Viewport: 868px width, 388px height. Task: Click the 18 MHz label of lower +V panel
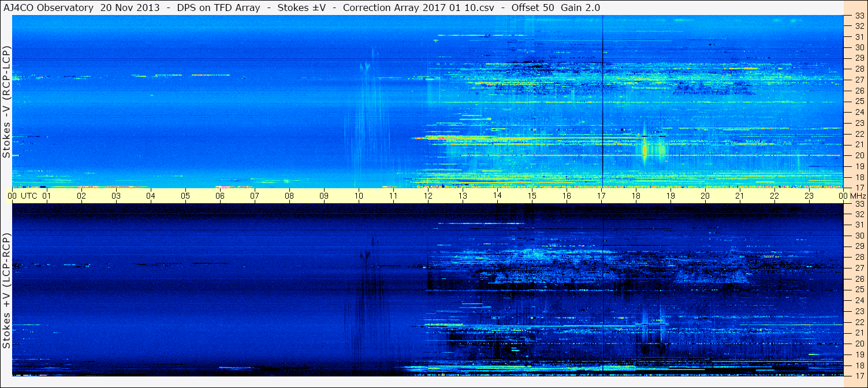pyautogui.click(x=859, y=365)
